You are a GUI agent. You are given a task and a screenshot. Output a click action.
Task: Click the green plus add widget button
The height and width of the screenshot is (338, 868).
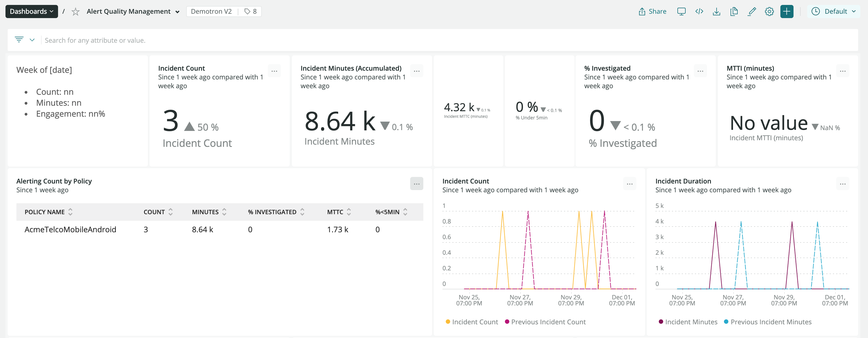click(x=787, y=12)
